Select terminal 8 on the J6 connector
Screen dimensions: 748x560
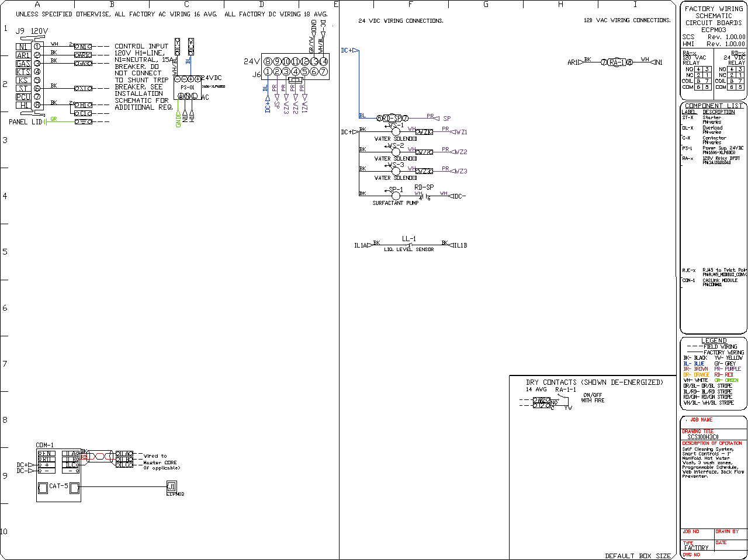268,61
